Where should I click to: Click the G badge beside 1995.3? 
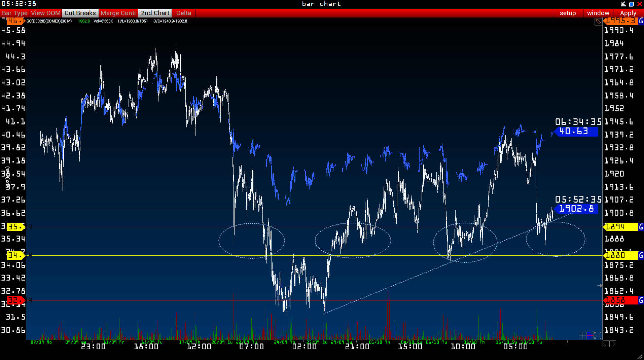click(641, 21)
